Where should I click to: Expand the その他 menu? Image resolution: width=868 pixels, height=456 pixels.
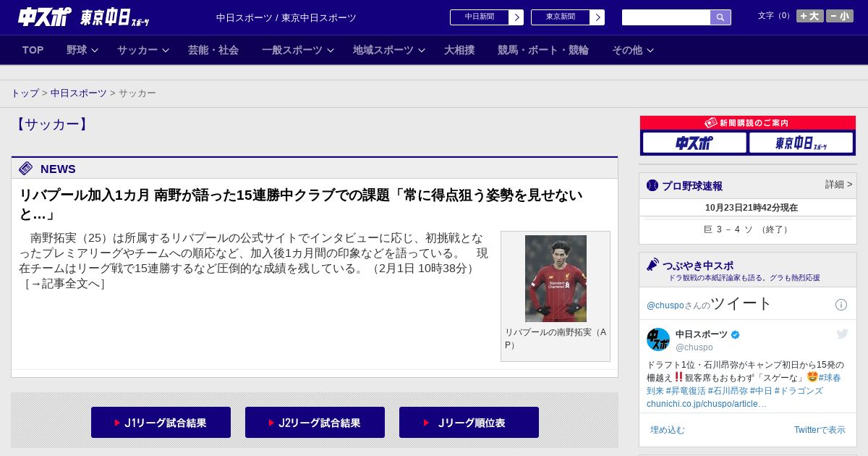(x=633, y=50)
